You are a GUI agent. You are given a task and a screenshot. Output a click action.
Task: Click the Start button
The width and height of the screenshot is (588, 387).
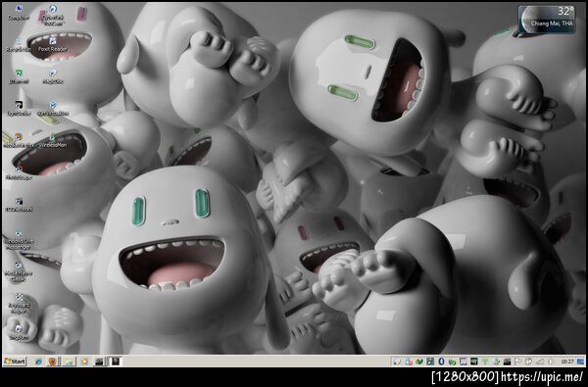click(15, 362)
